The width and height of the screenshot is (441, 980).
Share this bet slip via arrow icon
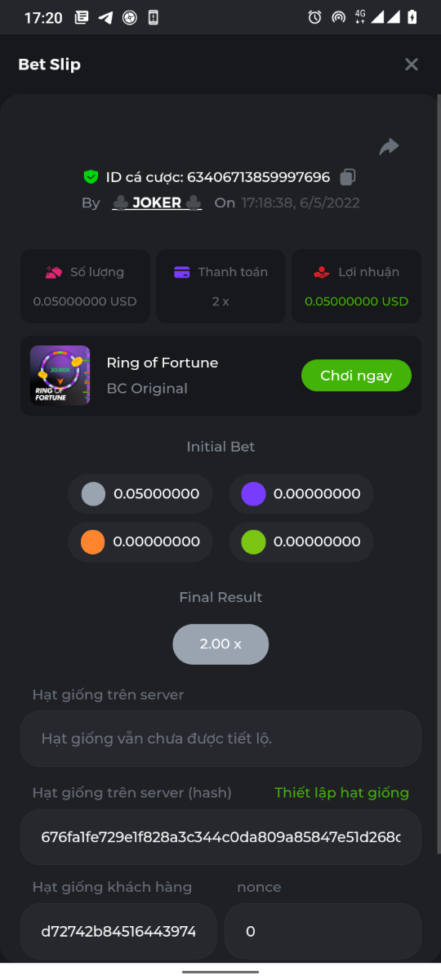tap(389, 147)
